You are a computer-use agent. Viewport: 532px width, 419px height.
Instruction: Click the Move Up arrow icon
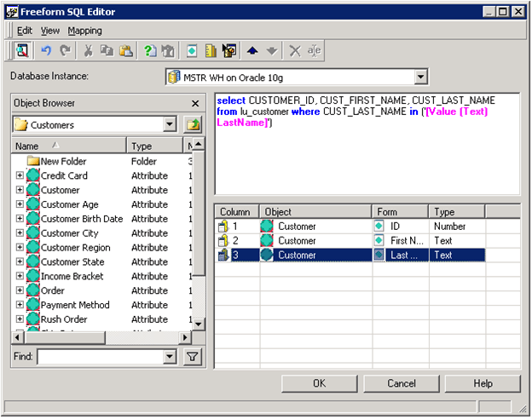click(252, 51)
